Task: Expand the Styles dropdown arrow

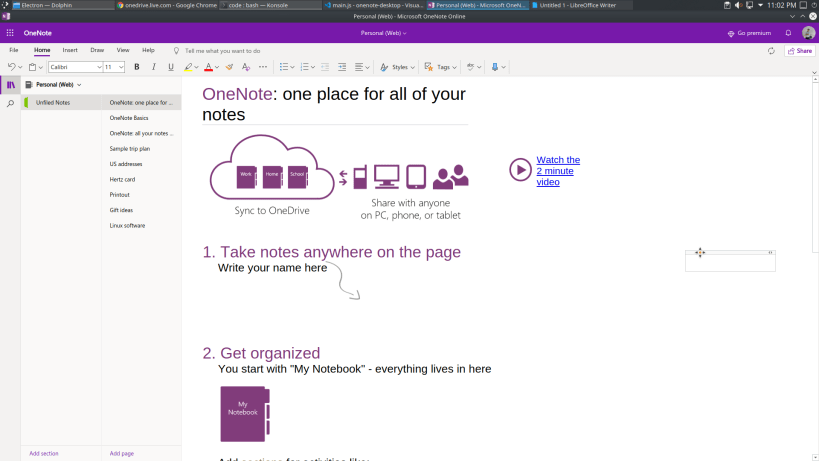Action: point(413,67)
